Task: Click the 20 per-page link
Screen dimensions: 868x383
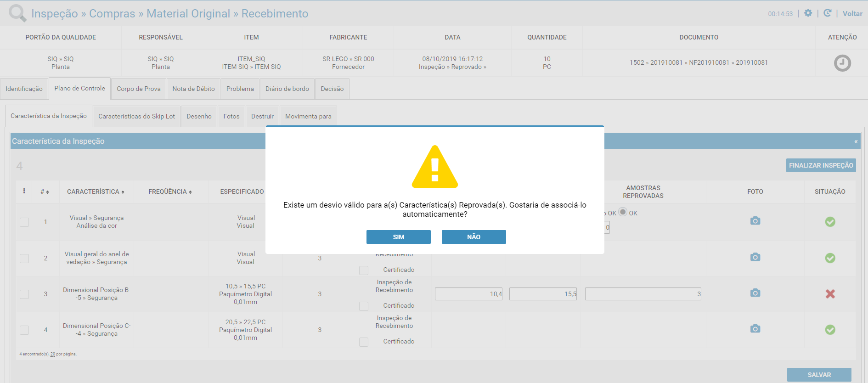Action: pos(53,354)
